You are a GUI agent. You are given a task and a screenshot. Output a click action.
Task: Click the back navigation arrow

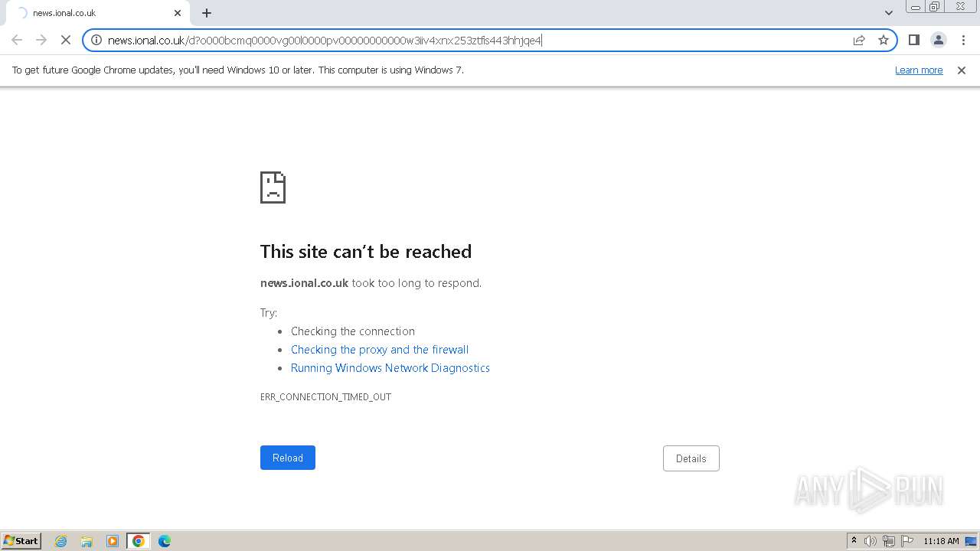[17, 40]
